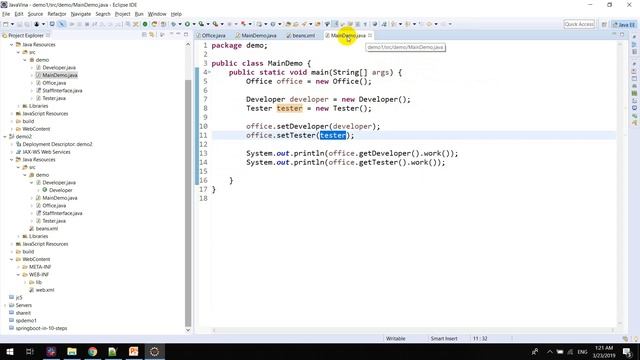Collapse the WEB-INF folder
The width and height of the screenshot is (640, 360).
(x=18, y=275)
